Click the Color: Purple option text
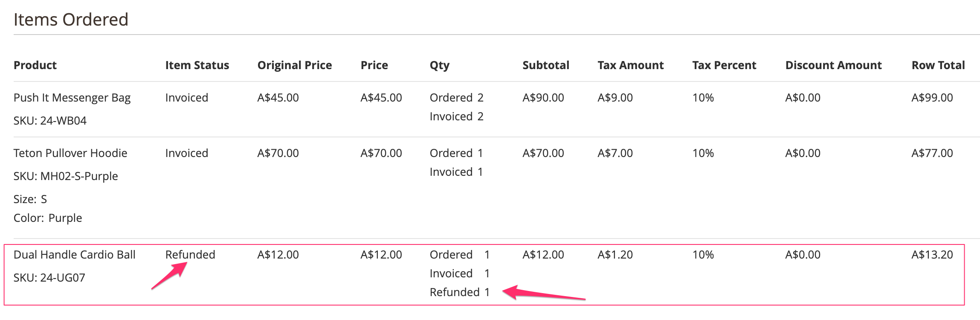 pyautogui.click(x=48, y=218)
